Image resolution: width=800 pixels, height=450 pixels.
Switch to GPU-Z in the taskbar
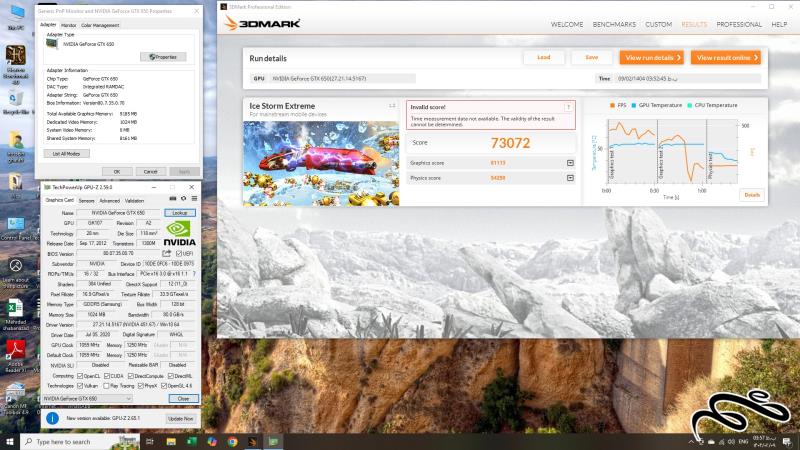(x=273, y=442)
